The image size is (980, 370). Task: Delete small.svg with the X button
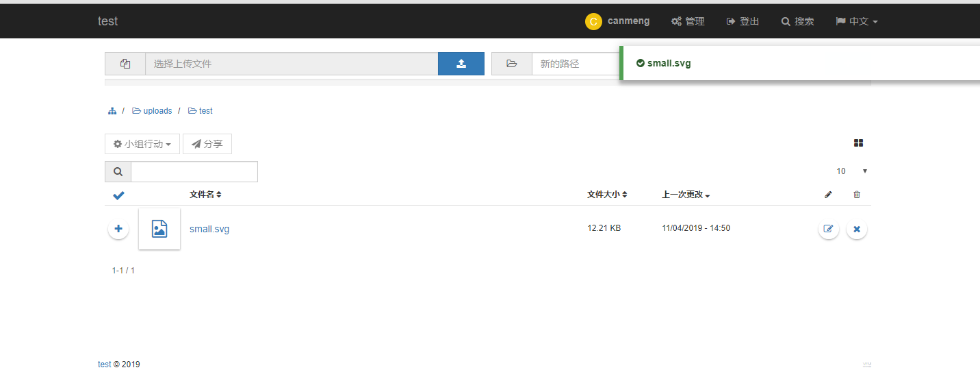[857, 229]
